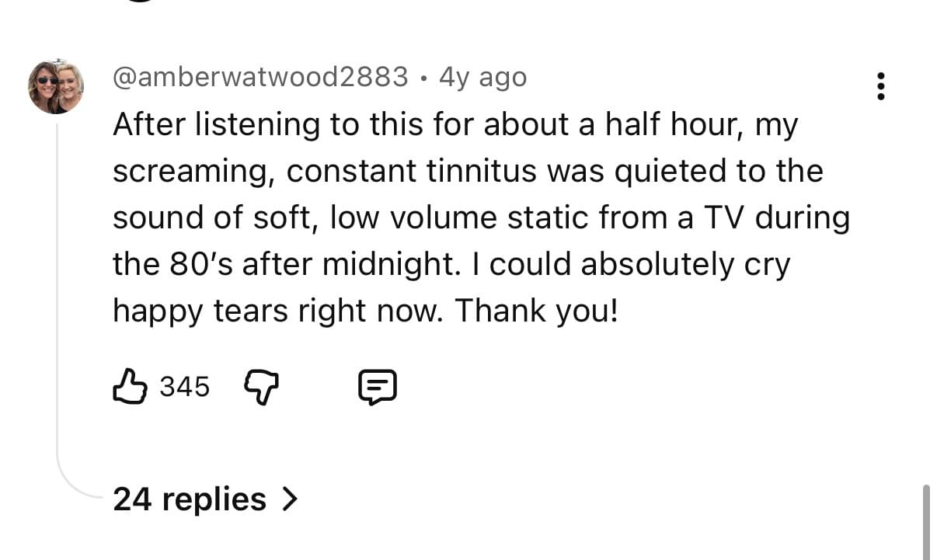Viewport: 937px width, 560px height.
Task: Click the "4y ago" timestamp
Action: 482,77
